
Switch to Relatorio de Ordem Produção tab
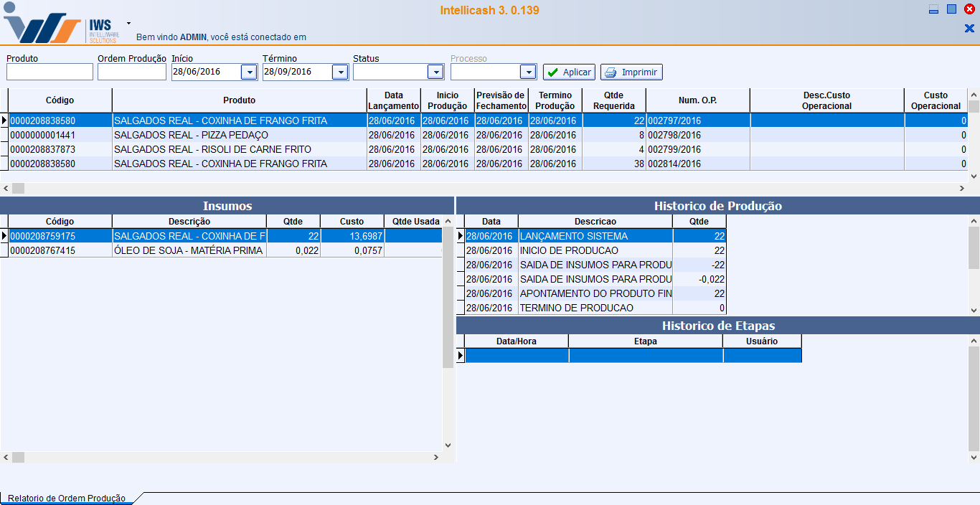coord(67,498)
